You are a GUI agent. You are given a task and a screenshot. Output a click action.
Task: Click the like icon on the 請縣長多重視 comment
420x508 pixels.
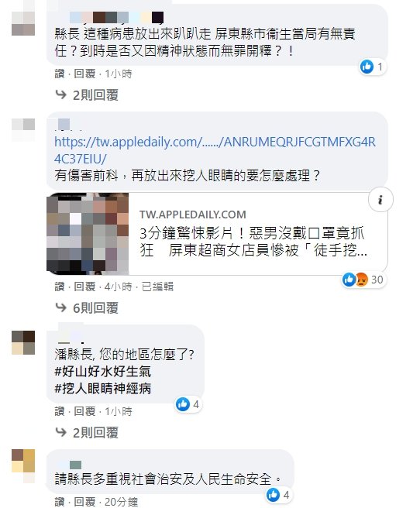(273, 495)
